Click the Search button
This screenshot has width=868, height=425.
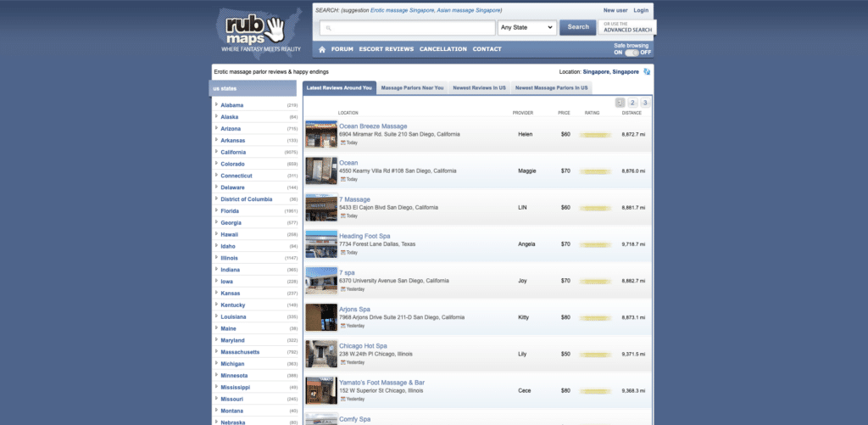[578, 27]
